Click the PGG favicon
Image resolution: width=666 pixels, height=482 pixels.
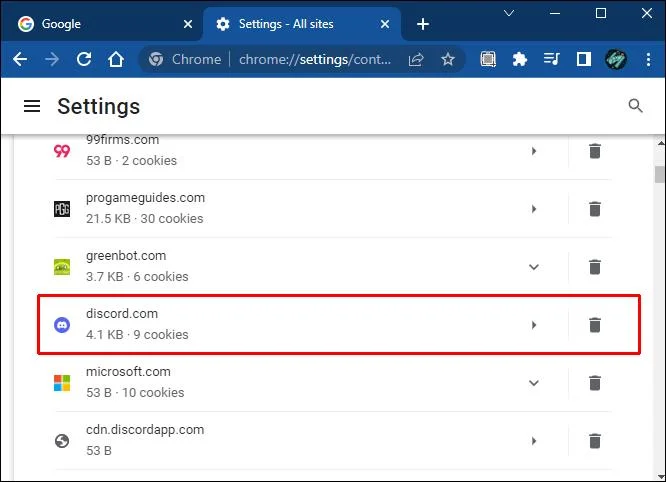[62, 209]
